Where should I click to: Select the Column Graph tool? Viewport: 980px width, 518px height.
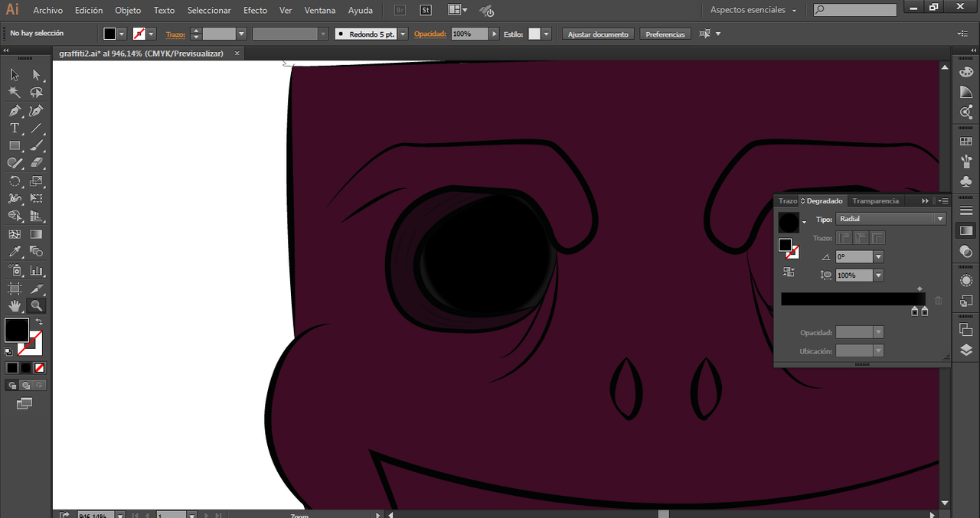[x=36, y=270]
